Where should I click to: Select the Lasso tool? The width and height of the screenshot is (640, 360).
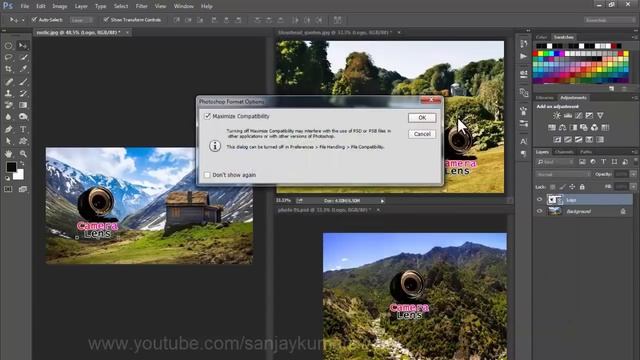pos(8,58)
